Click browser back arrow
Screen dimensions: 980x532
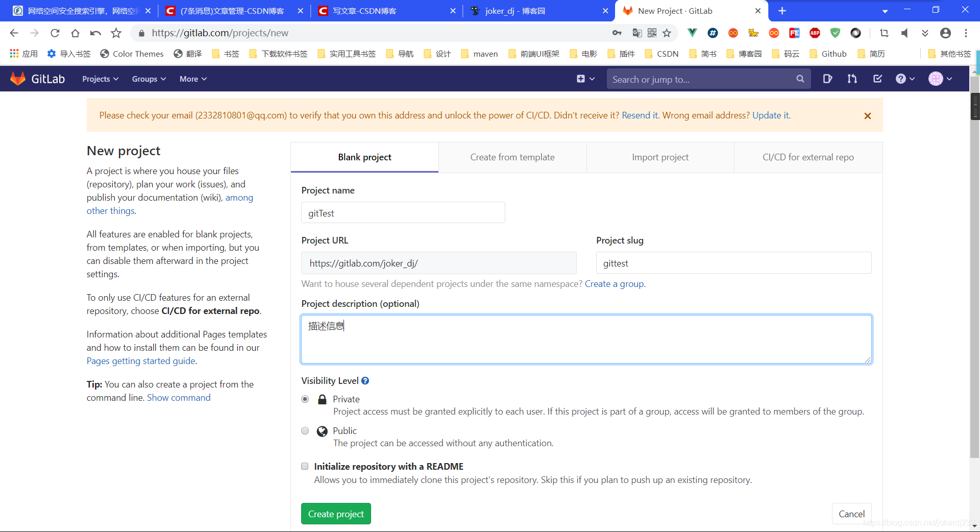(14, 33)
